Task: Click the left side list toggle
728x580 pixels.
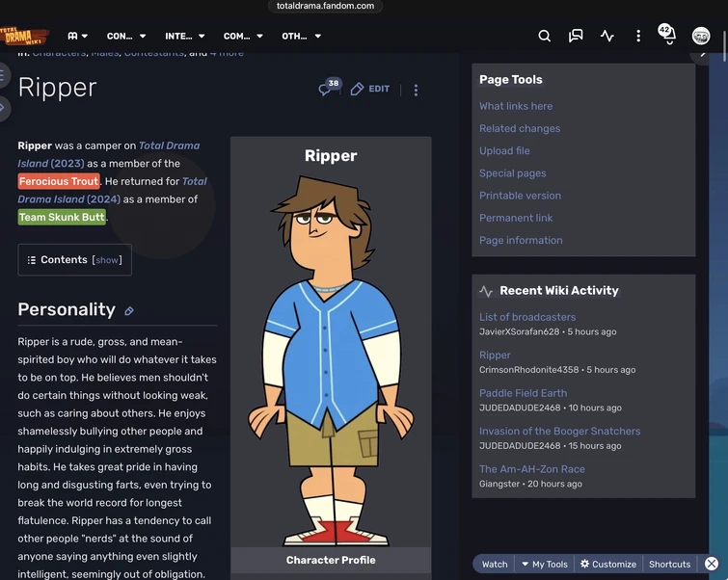Action: 3,74
